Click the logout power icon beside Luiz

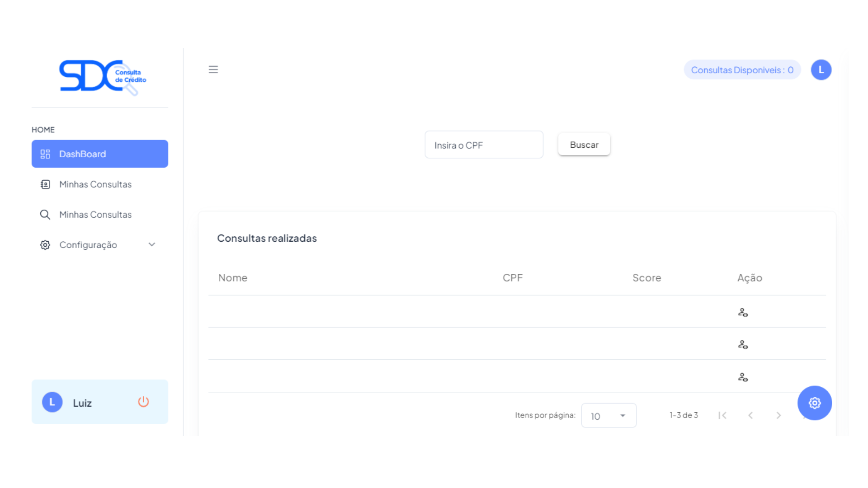coord(143,402)
